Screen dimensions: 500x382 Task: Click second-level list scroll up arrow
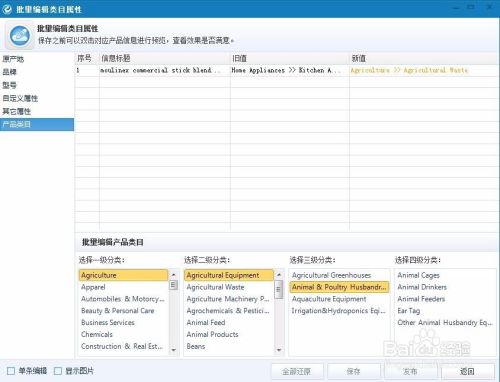279,275
